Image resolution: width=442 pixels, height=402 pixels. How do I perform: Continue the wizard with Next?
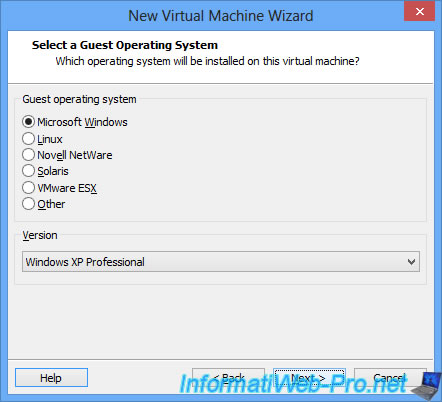point(309,378)
